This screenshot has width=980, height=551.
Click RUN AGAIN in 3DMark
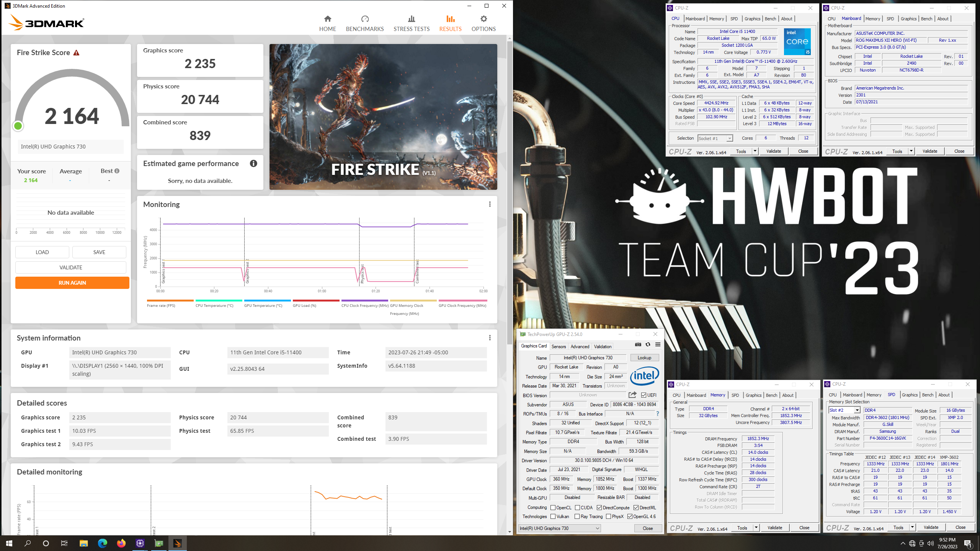(72, 283)
